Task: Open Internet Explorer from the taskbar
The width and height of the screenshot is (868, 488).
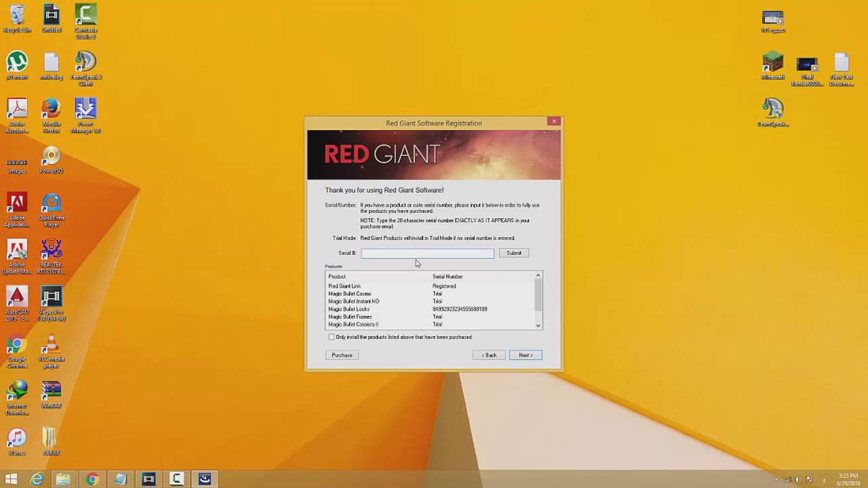Action: (37, 479)
